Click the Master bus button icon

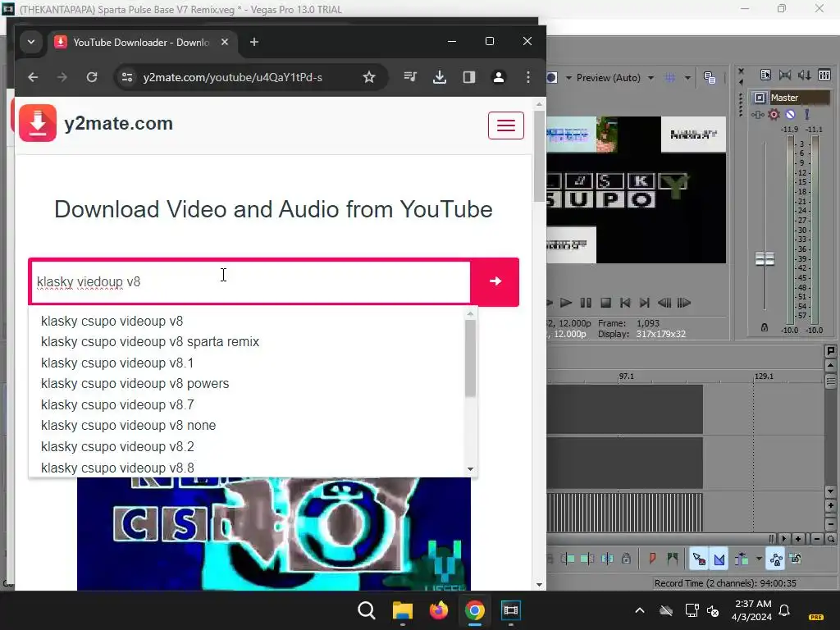click(760, 98)
